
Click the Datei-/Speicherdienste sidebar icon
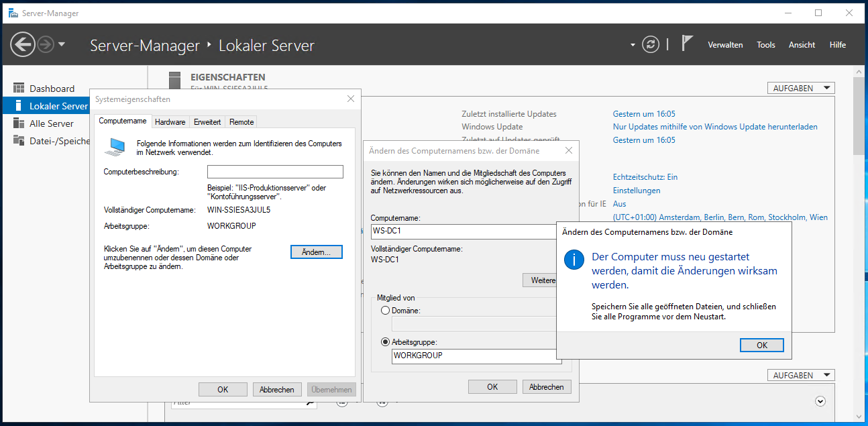19,141
